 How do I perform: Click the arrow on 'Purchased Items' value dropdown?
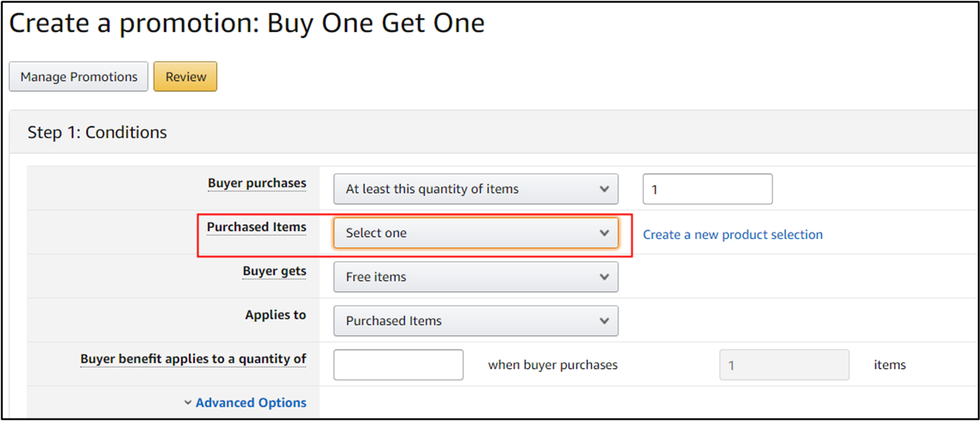(x=604, y=321)
